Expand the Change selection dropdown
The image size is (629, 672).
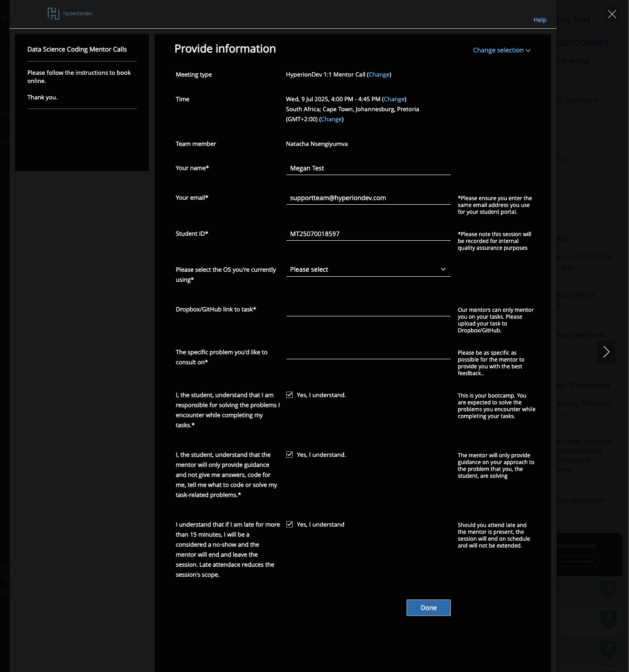click(x=501, y=50)
